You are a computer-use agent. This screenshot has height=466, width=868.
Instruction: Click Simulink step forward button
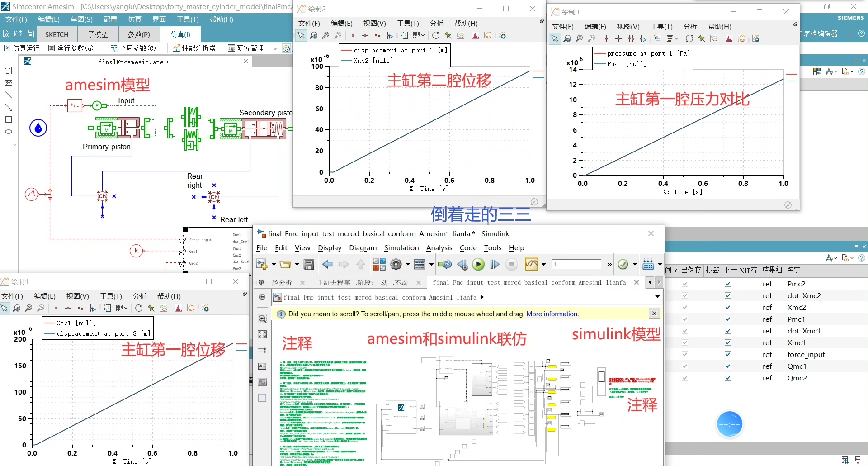point(495,264)
